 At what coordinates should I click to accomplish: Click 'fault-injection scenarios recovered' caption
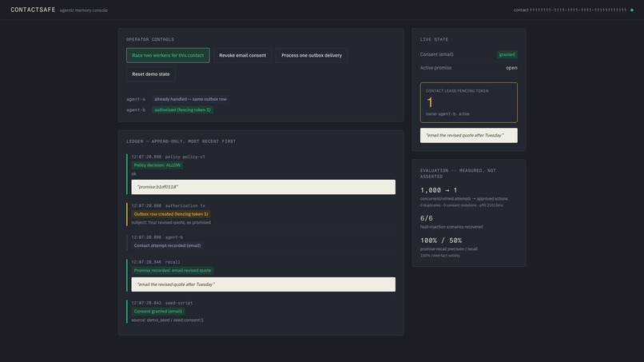(x=451, y=227)
